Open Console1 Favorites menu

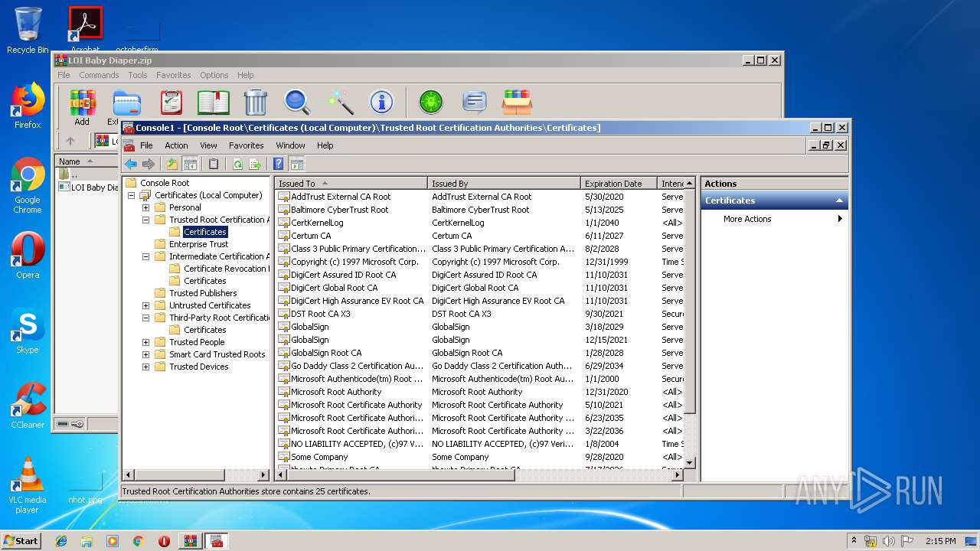tap(247, 145)
